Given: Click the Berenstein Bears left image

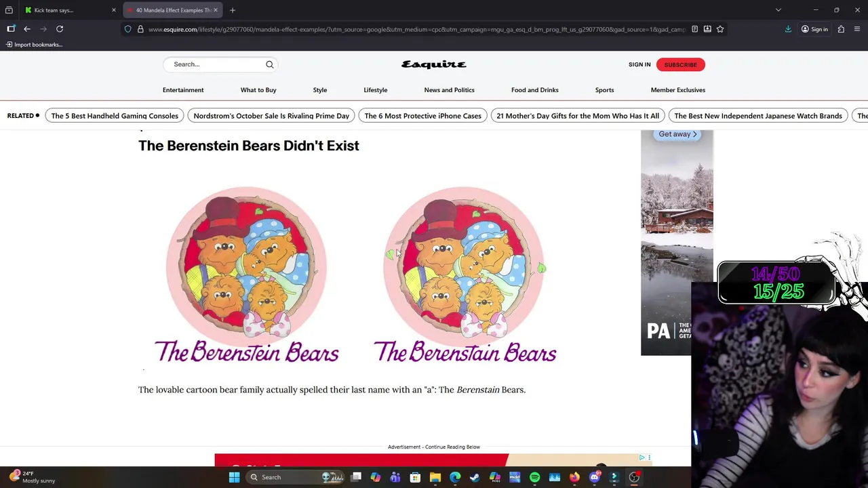Looking at the screenshot, I should tap(247, 274).
